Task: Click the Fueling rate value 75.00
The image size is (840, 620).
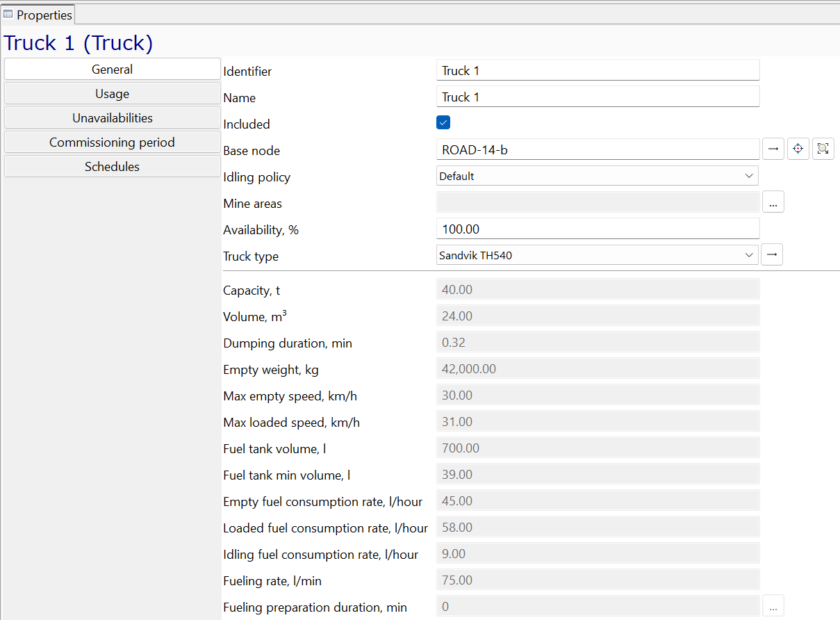Action: click(x=598, y=580)
